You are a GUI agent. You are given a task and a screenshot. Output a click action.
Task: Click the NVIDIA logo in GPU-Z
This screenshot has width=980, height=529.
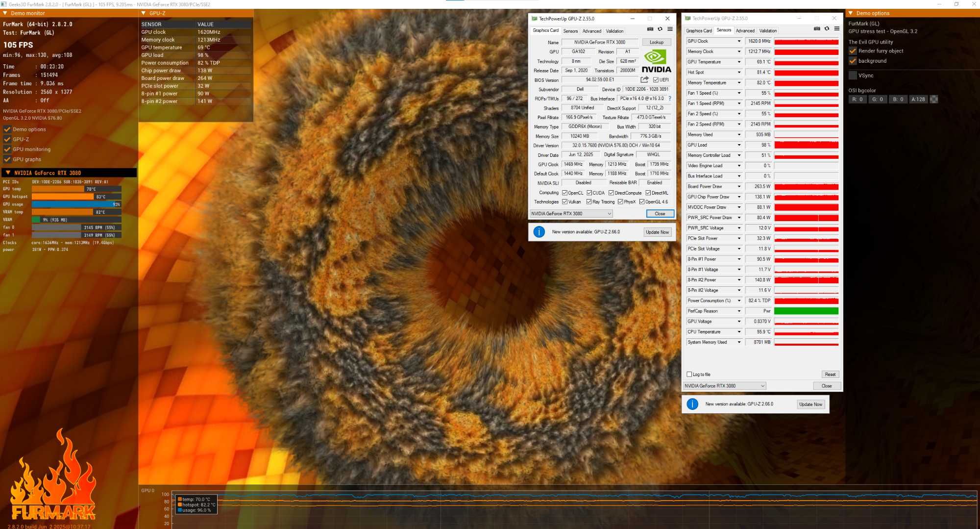coord(656,61)
